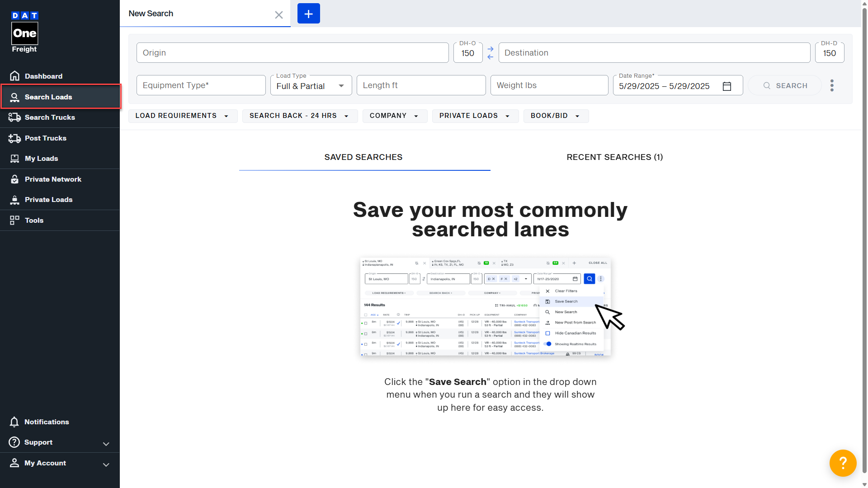Expand the Load Requirements filter
The height and width of the screenshot is (488, 868).
183,116
